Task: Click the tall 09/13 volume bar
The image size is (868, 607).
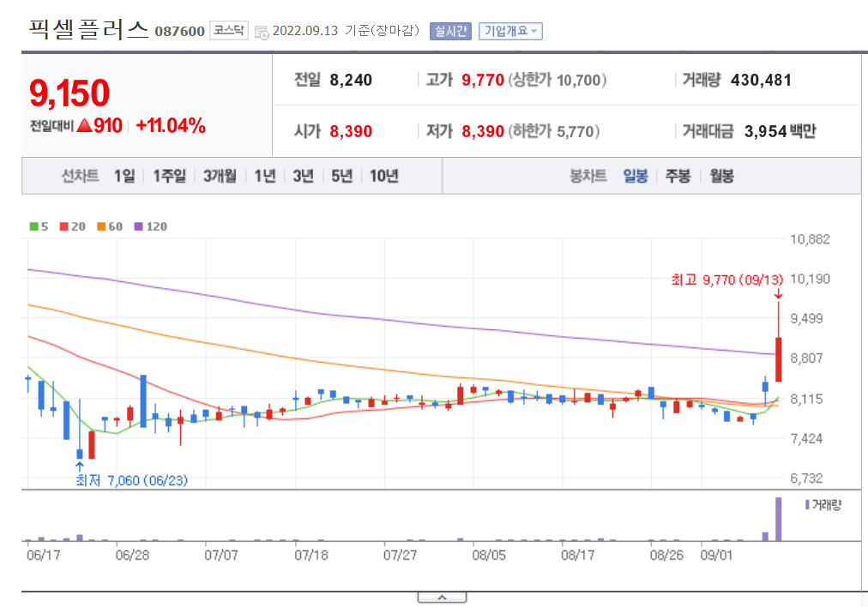Action: (x=778, y=519)
